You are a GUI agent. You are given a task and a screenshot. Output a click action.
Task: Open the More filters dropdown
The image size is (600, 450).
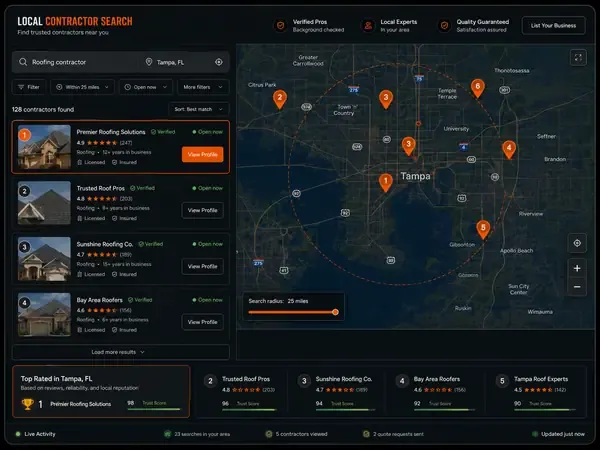pos(203,87)
